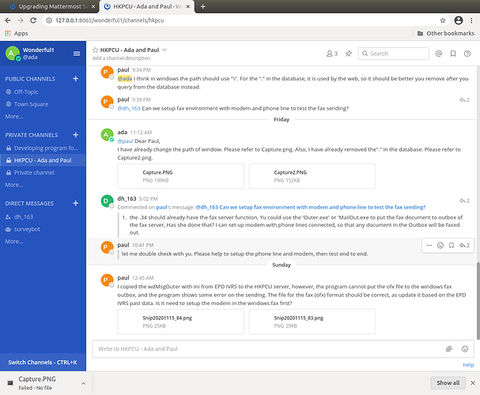480x395 pixels.
Task: Click Show all downloads button
Action: (x=448, y=383)
